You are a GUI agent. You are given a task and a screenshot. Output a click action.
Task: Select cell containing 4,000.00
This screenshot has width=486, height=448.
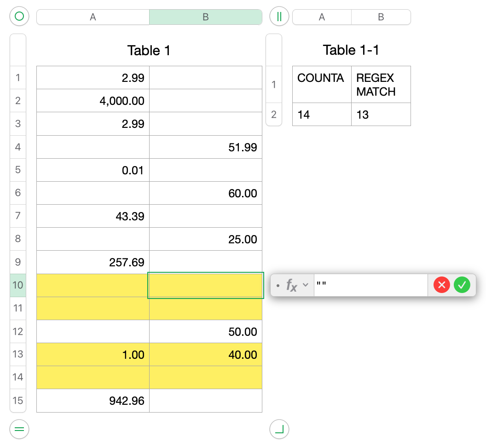(93, 101)
